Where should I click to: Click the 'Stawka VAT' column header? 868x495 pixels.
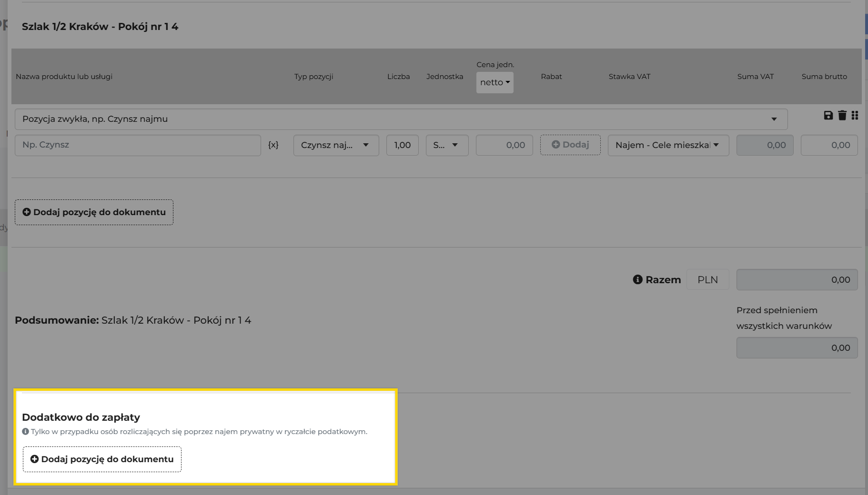pos(629,77)
